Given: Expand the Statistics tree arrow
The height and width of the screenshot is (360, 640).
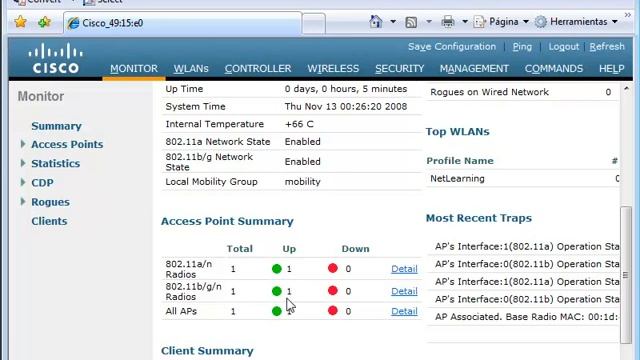Looking at the screenshot, I should pos(23,163).
